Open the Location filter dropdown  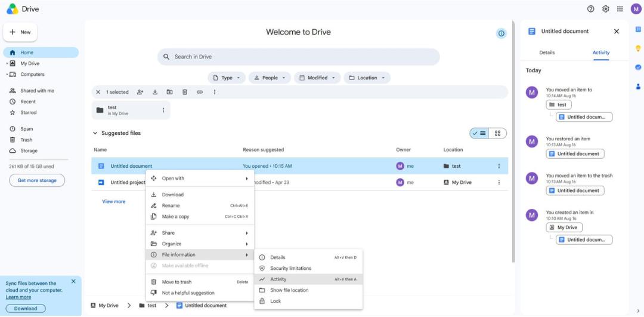(x=367, y=78)
